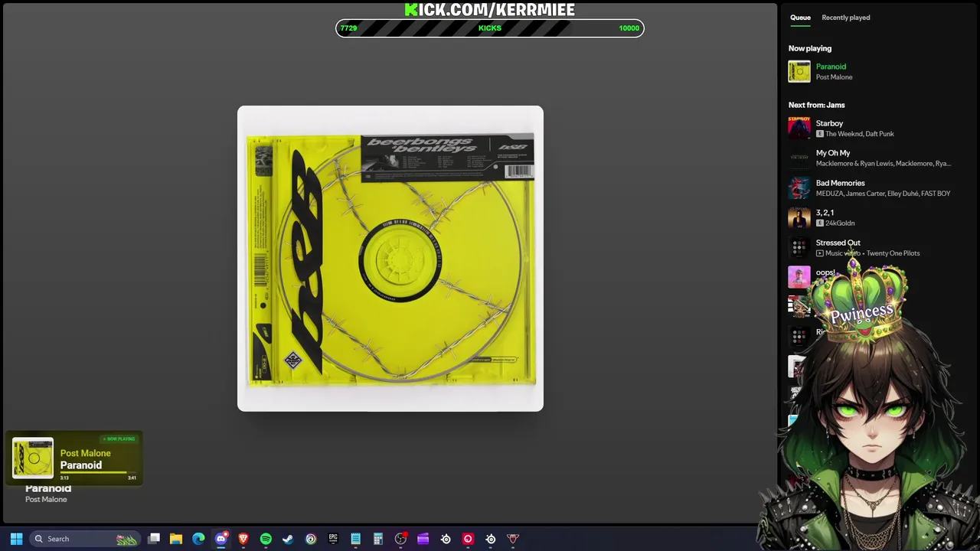Play My Oh My from the queue
This screenshot has width=980, height=551.
(833, 153)
